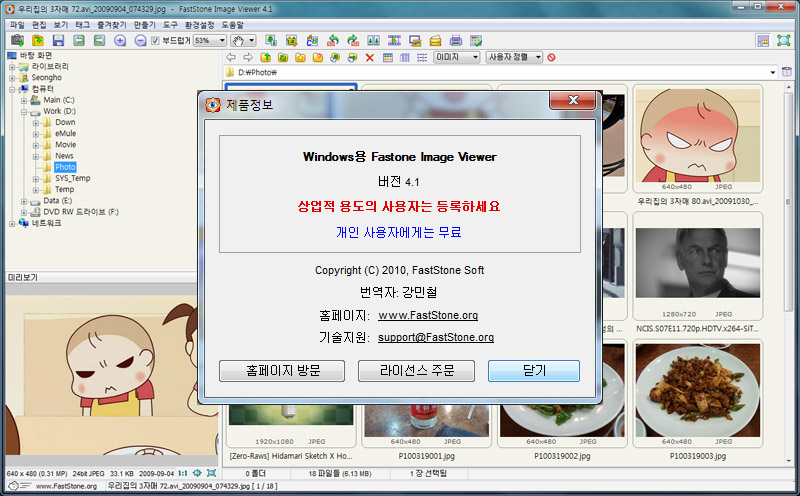Viewport: 800px width, 496px height.
Task: Click the zoom in magnifier icon
Action: (120, 40)
